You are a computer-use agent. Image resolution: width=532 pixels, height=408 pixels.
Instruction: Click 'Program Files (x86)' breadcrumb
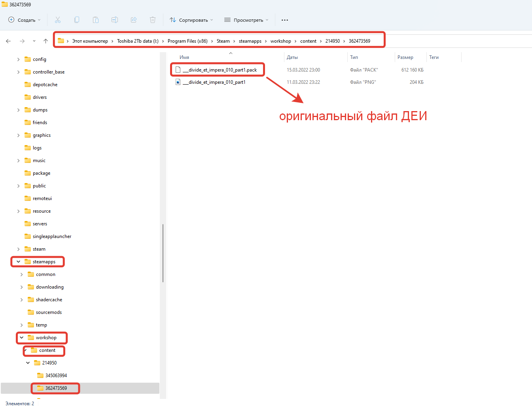(187, 41)
